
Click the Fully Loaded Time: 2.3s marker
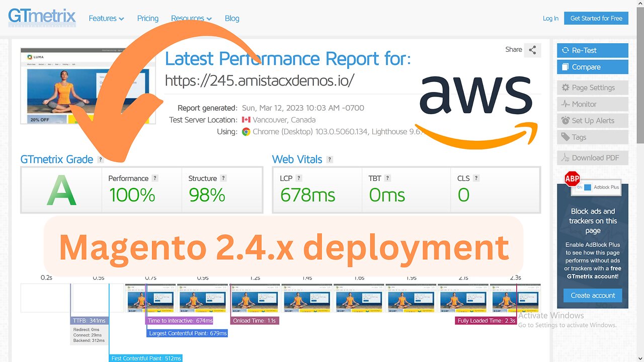pyautogui.click(x=486, y=320)
